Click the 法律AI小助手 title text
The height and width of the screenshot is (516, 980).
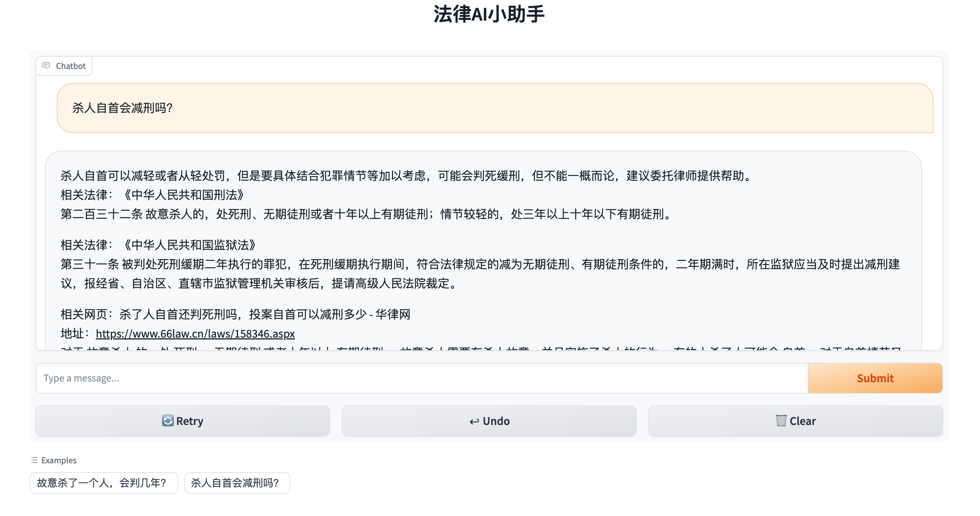490,14
